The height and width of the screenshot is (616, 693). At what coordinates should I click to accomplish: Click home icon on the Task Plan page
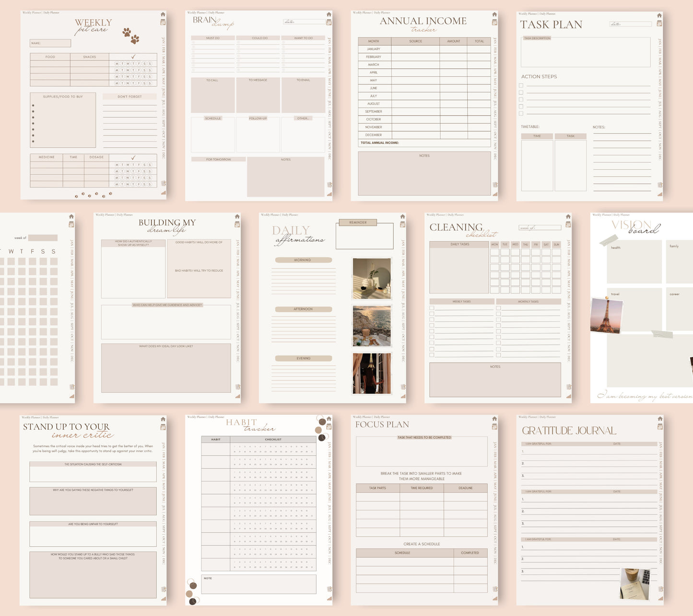659,15
